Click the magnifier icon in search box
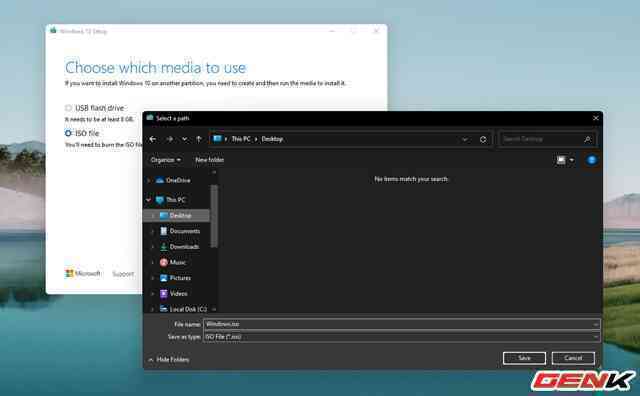This screenshot has width=640, height=396. (x=587, y=140)
